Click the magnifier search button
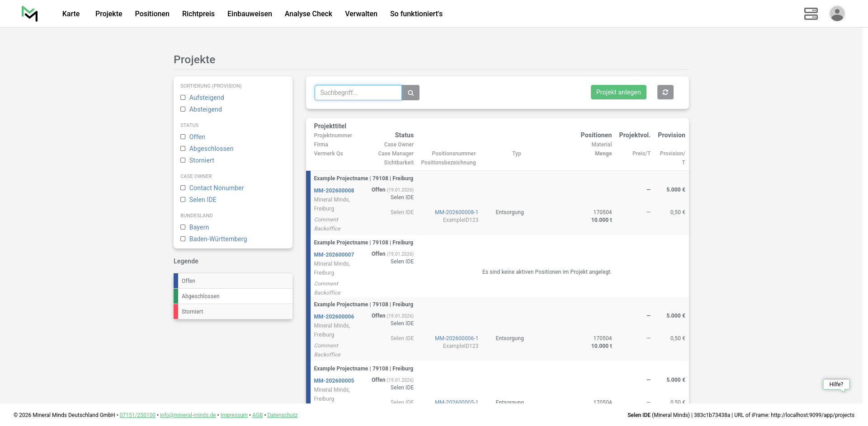This screenshot has width=868, height=426. point(410,93)
